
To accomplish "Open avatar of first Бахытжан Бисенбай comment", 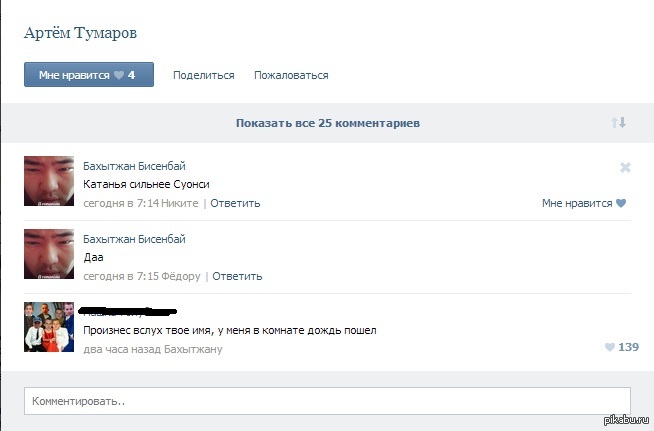I will point(49,181).
